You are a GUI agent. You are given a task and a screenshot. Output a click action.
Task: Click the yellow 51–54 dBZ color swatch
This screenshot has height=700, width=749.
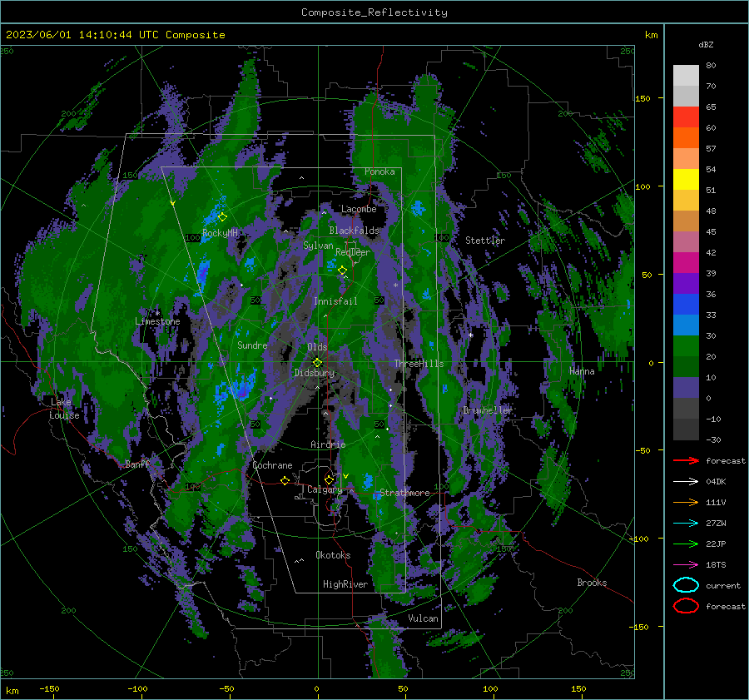pyautogui.click(x=686, y=179)
